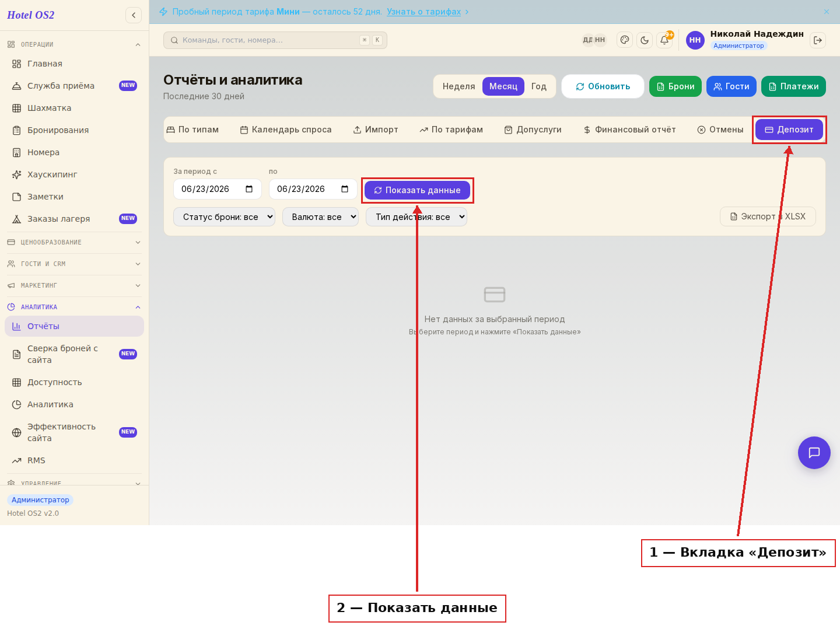Toggle dark mode moon icon
The height and width of the screenshot is (636, 840).
(645, 40)
